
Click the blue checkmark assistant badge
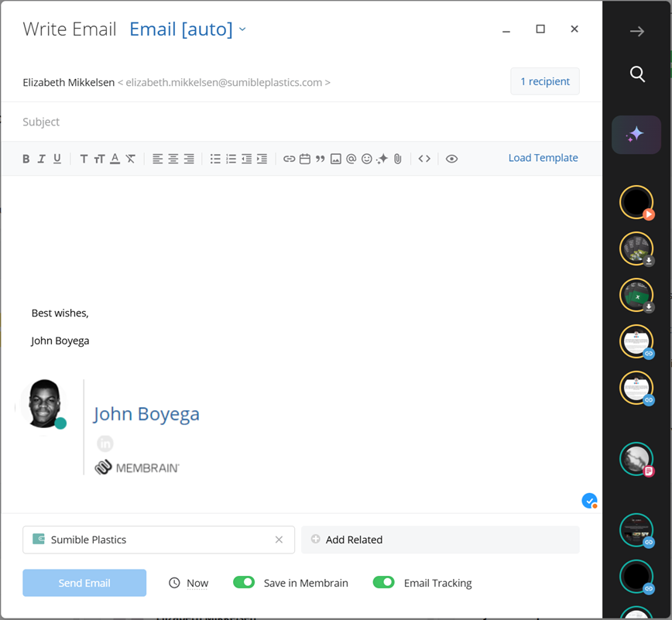click(589, 501)
